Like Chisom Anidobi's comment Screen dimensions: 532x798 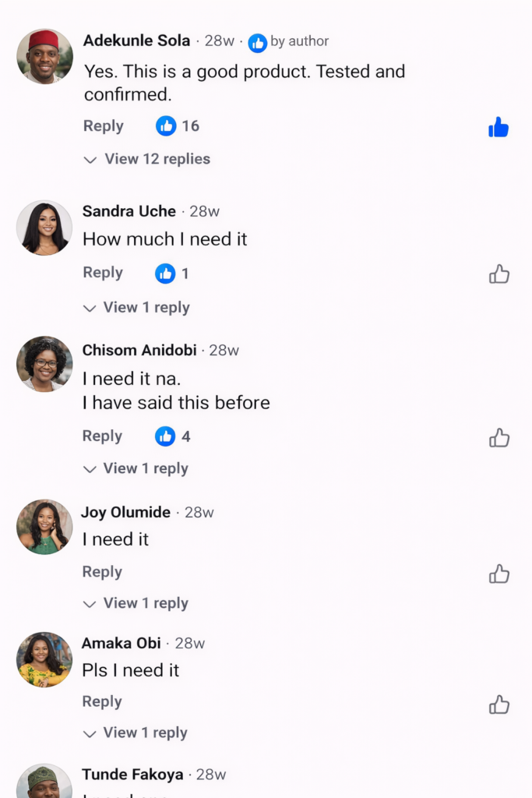coord(499,438)
